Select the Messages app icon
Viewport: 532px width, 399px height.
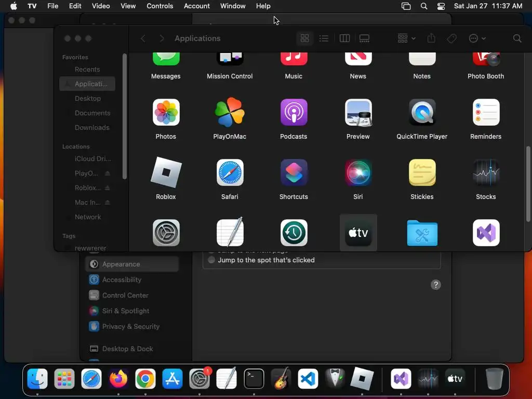tap(166, 59)
